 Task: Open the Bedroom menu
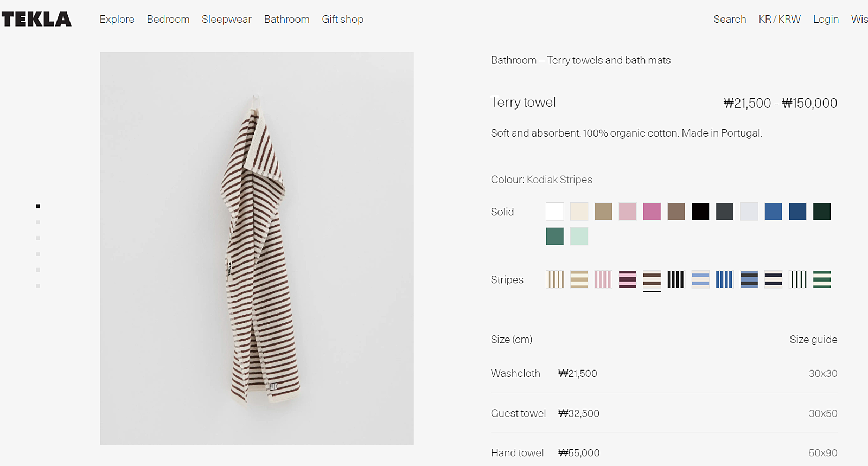(168, 20)
